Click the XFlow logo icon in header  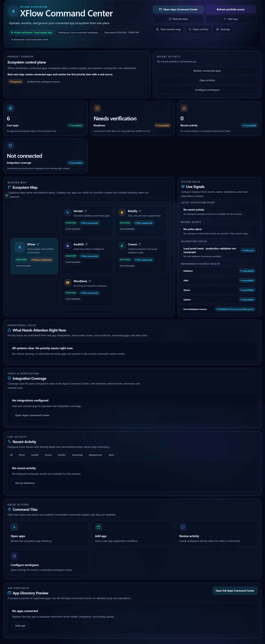coord(13,11)
